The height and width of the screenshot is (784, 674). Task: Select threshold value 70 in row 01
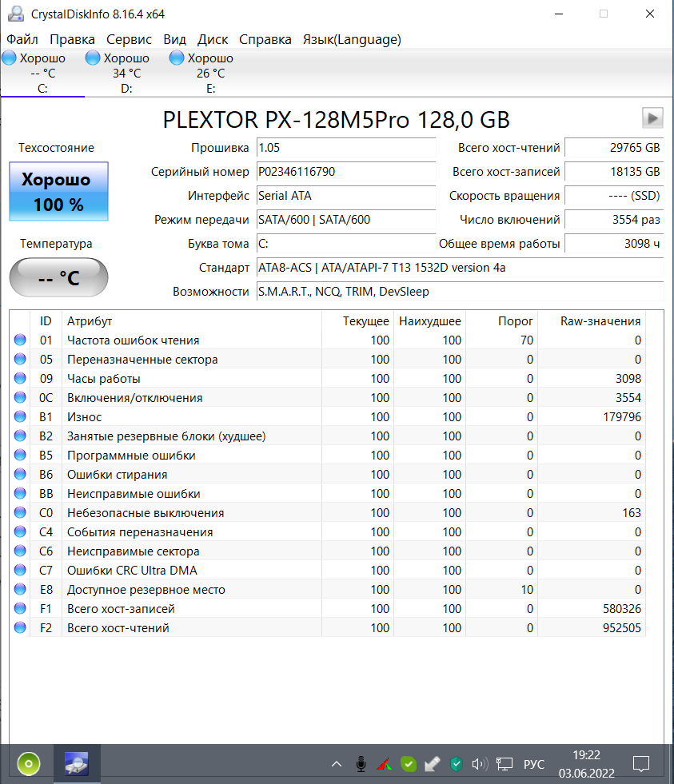526,340
